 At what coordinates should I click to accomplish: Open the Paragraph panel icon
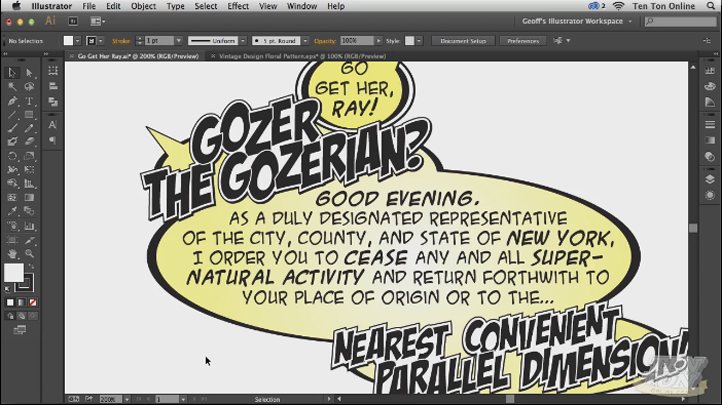point(52,140)
